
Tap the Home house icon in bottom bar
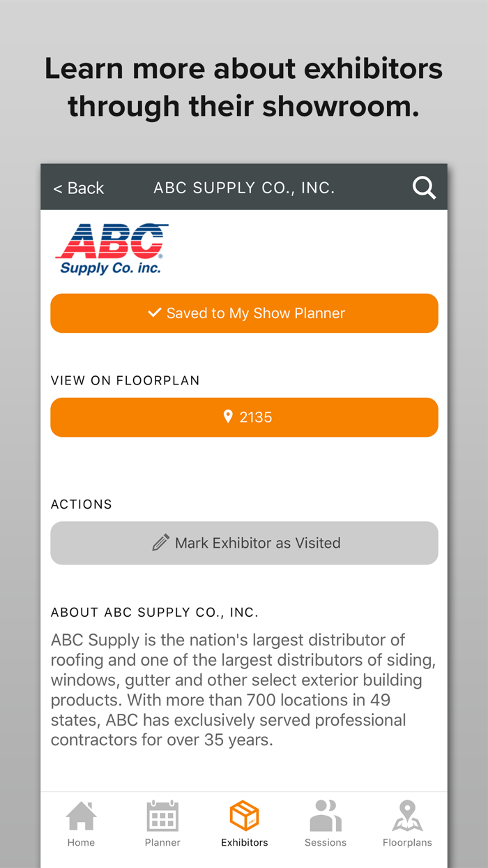81,815
